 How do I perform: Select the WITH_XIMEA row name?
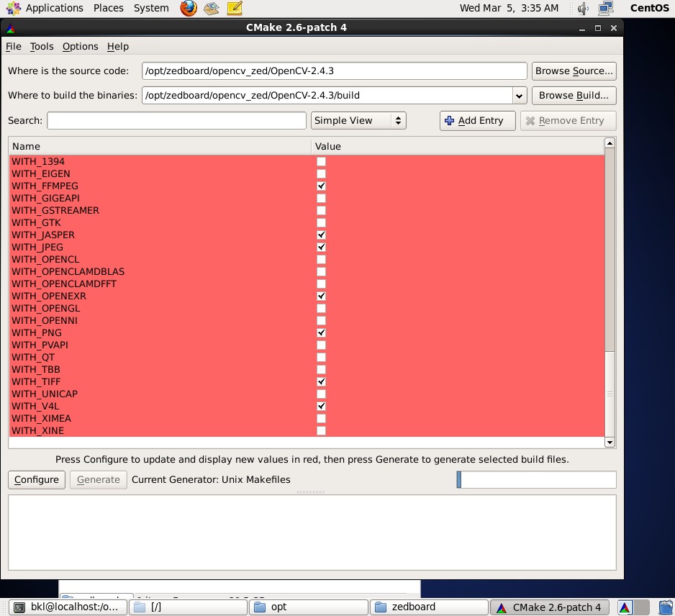click(41, 418)
